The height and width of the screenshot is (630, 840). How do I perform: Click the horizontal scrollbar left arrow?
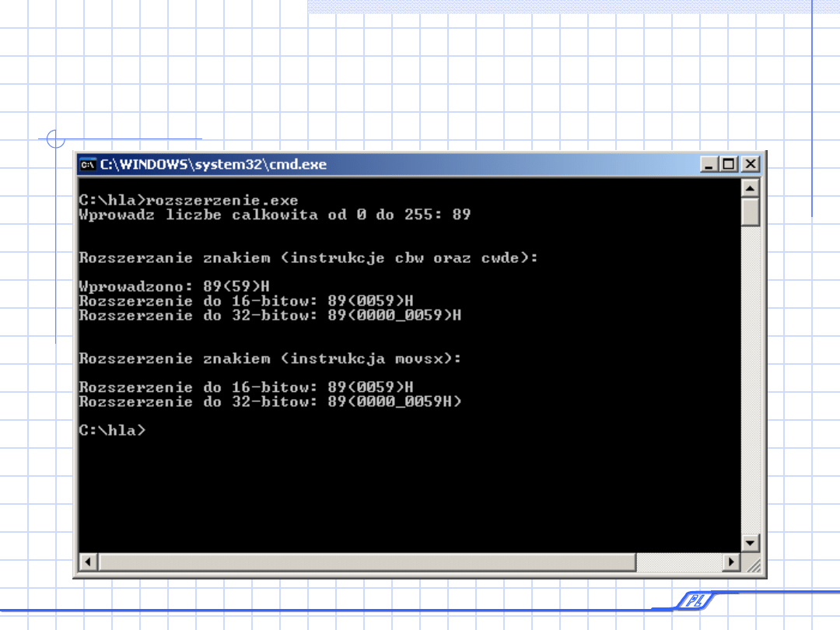[89, 562]
